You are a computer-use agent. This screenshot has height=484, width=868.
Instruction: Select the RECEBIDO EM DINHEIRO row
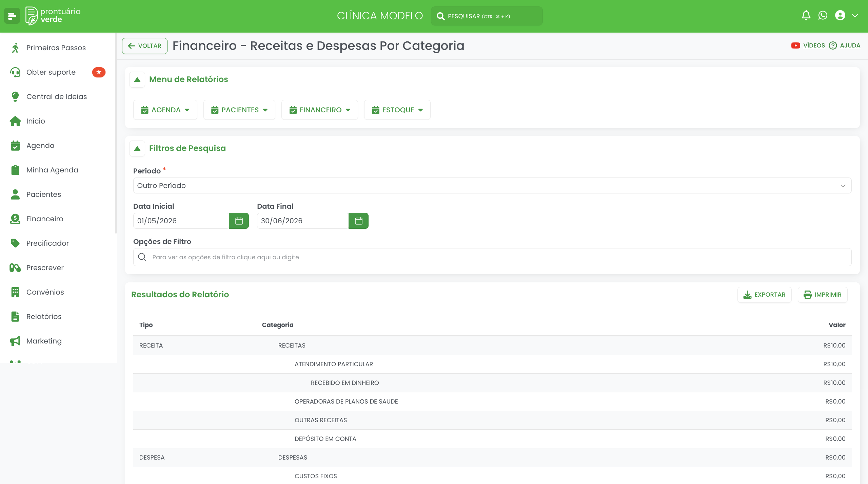(492, 383)
